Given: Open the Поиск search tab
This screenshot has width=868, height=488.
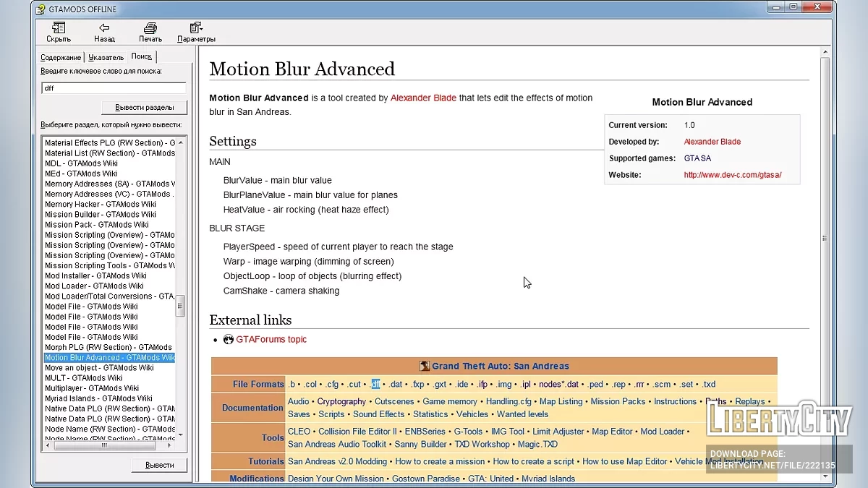Looking at the screenshot, I should point(142,56).
